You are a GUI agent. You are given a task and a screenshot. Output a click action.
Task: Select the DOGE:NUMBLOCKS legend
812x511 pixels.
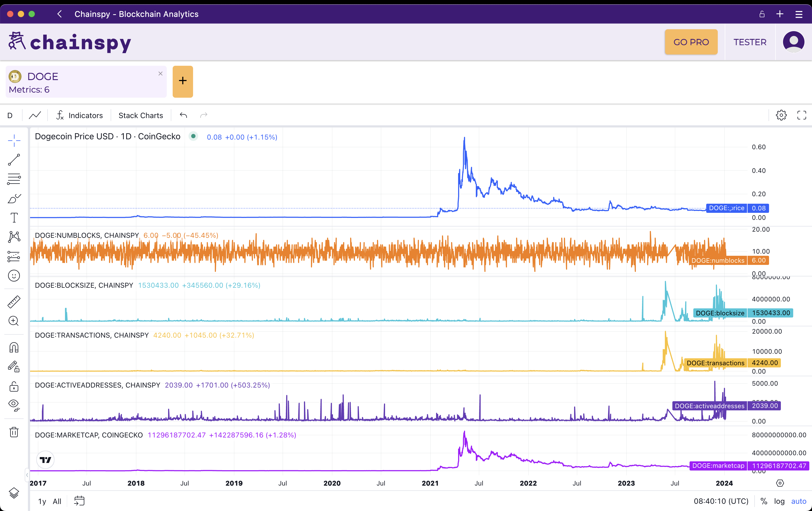pos(87,235)
